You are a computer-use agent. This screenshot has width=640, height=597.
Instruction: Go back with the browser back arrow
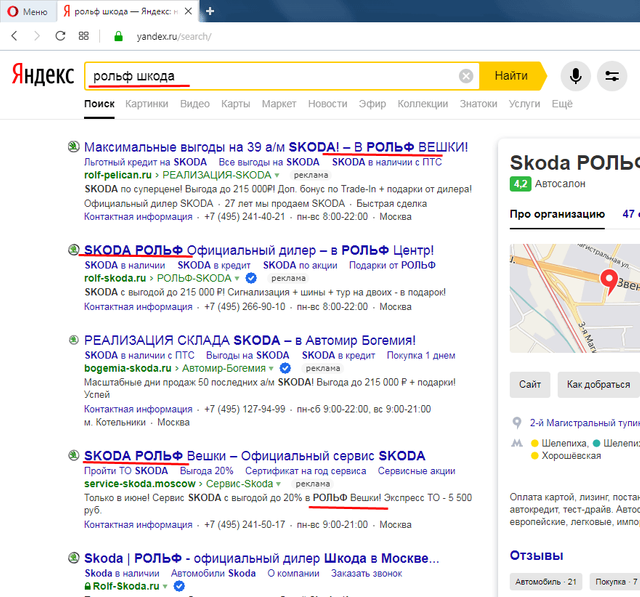(x=14, y=36)
